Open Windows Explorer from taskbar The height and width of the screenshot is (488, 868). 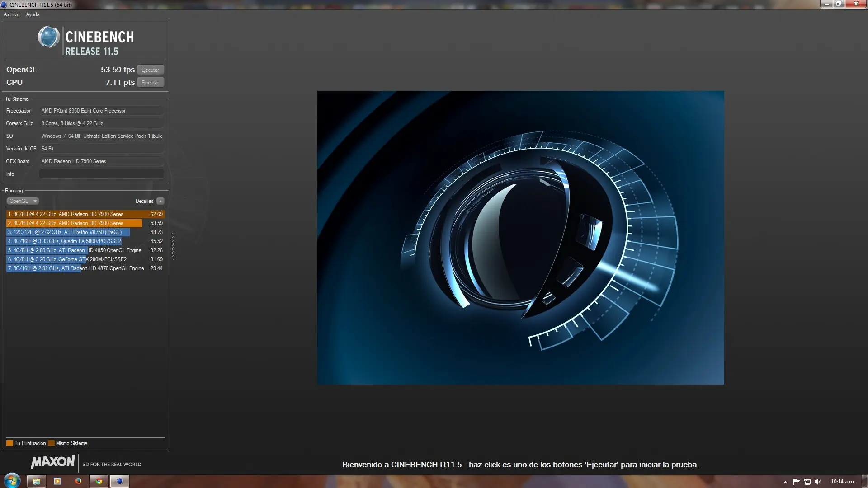[x=37, y=481]
